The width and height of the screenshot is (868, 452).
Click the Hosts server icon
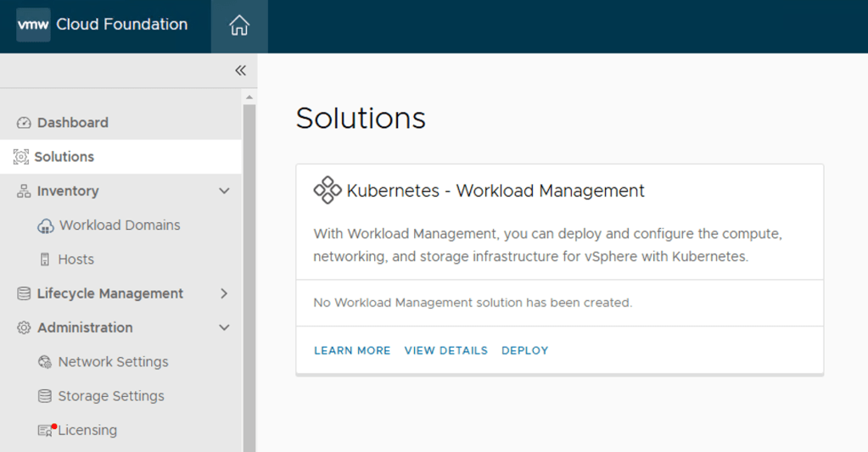click(x=45, y=259)
